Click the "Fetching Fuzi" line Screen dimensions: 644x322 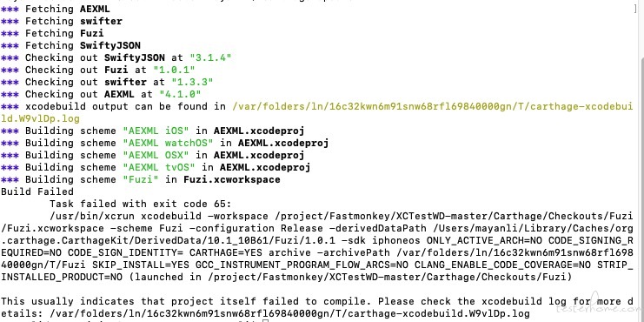coord(52,33)
